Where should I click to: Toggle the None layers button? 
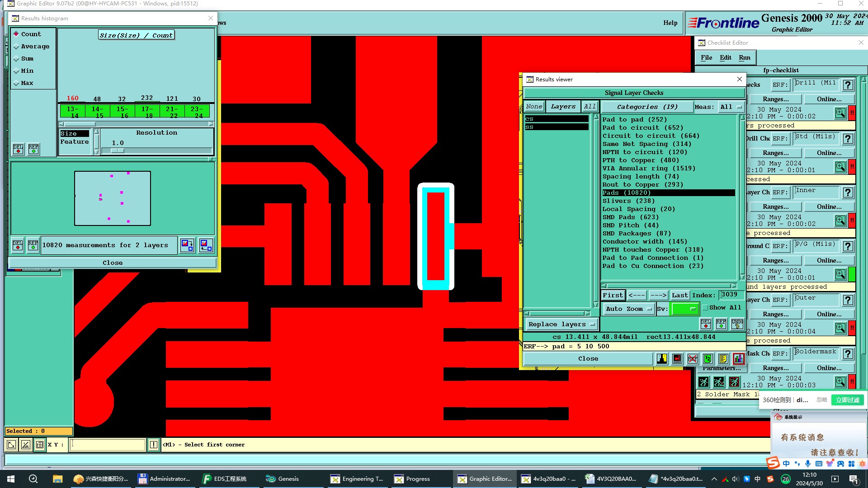point(534,107)
